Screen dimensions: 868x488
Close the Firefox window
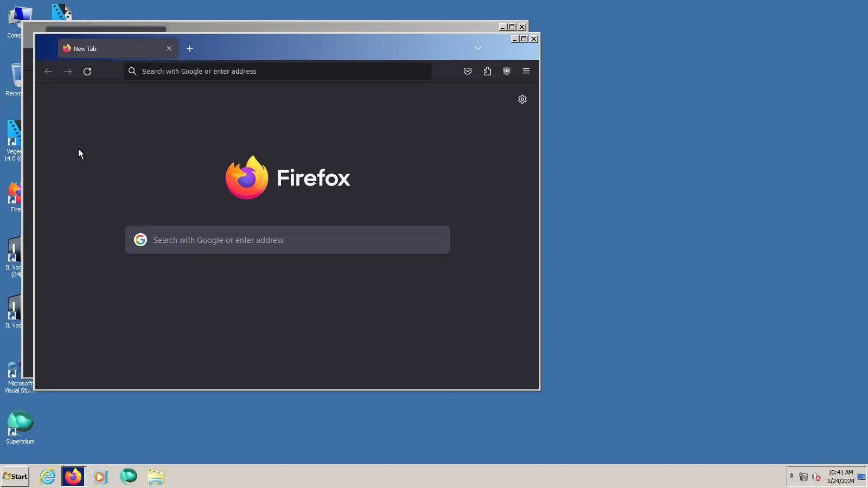click(534, 39)
